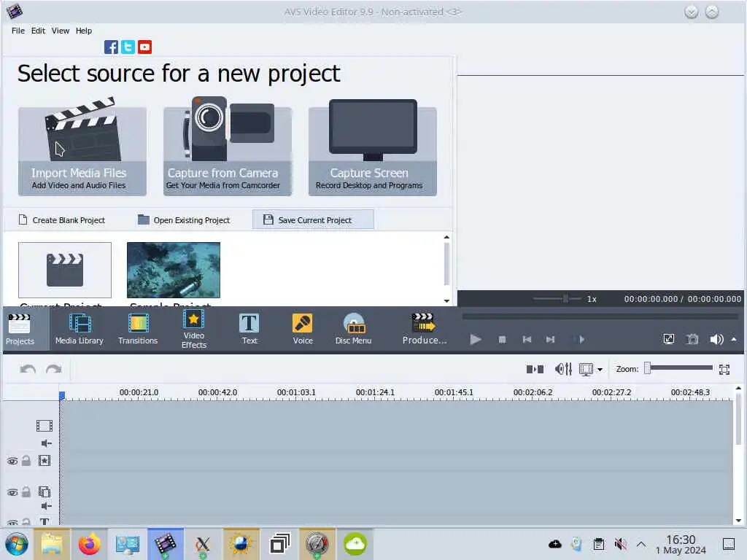Screen dimensions: 747x560
Task: Open the Twitter link icon
Action: pos(128,47)
